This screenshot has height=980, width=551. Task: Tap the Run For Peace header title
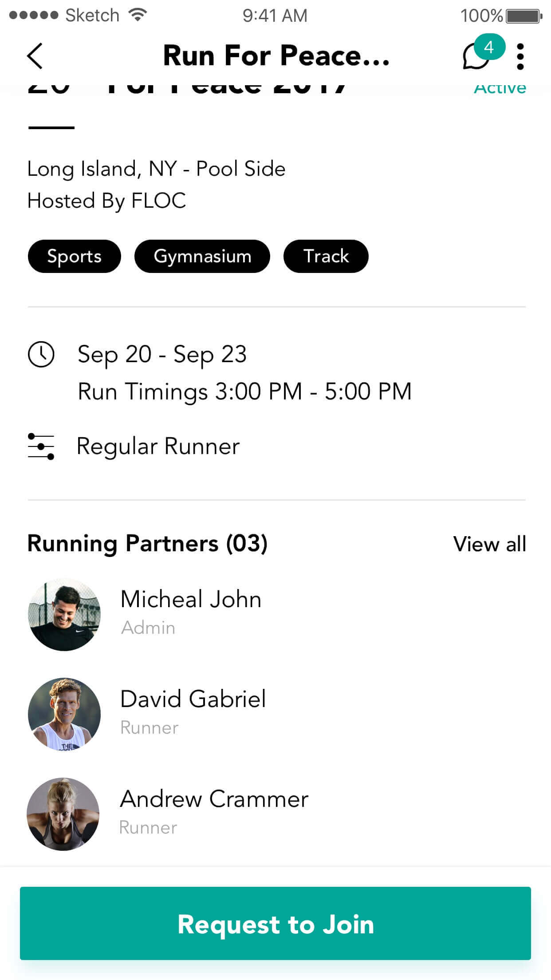point(276,56)
